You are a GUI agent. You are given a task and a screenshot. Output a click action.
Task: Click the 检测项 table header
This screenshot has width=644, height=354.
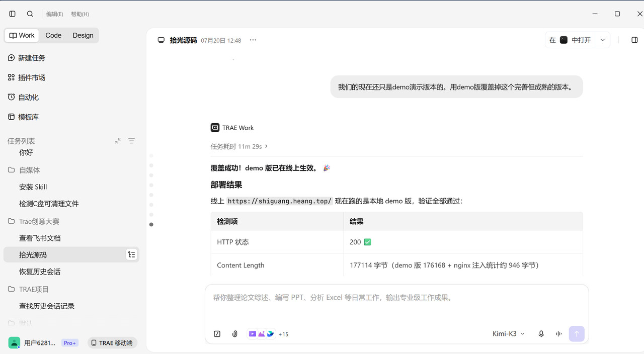pyautogui.click(x=277, y=221)
